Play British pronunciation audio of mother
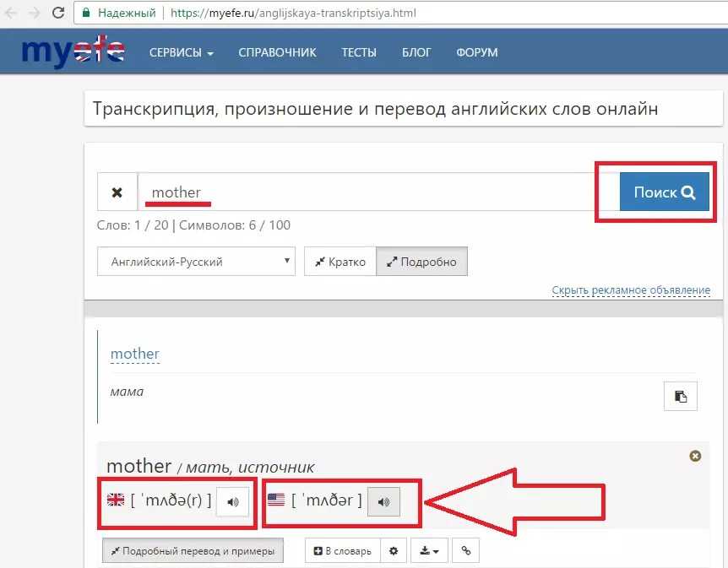The image size is (728, 568). pos(232,502)
